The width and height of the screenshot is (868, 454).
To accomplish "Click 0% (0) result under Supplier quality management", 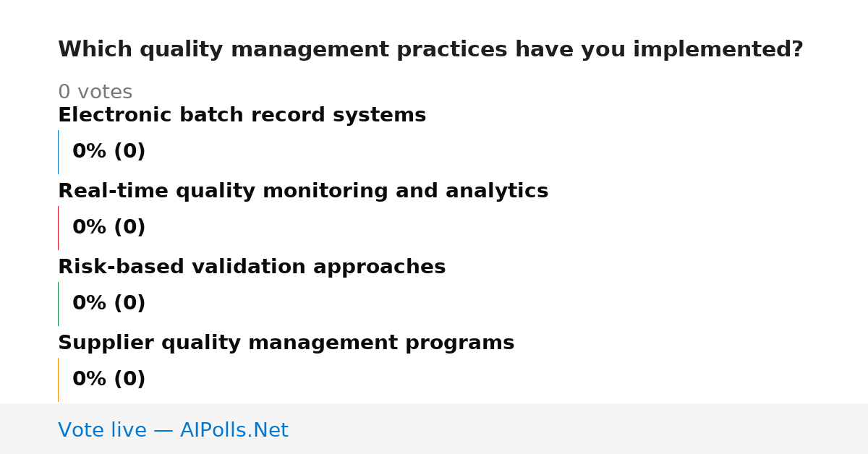I will point(109,380).
